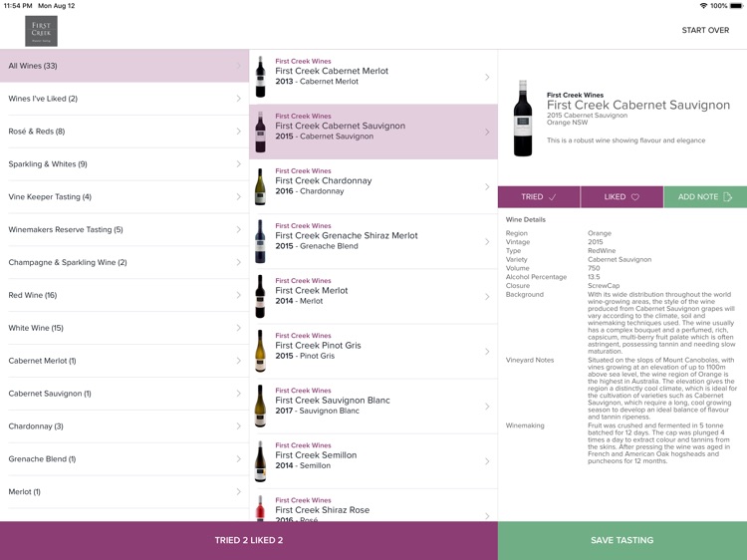The image size is (747, 560).
Task: Click the Chardonnay bottle thumbnail
Action: [x=261, y=186]
